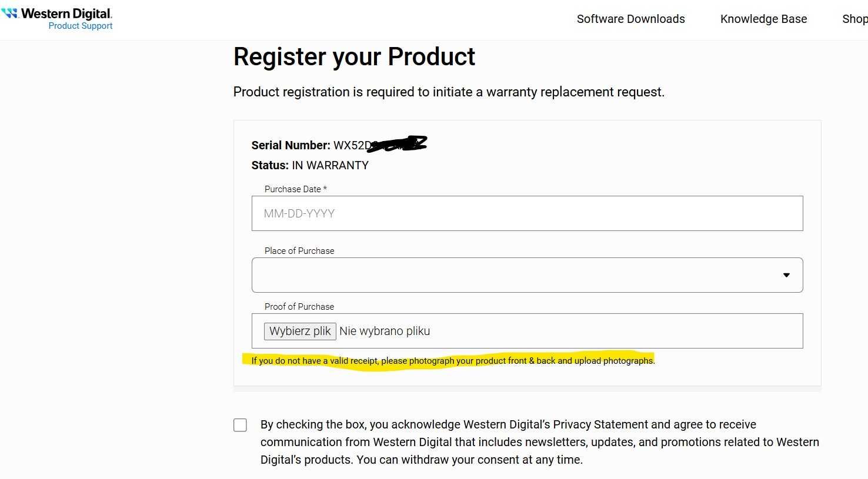Click the Nie wybrano pliku text
The width and height of the screenshot is (868, 479).
coord(385,331)
